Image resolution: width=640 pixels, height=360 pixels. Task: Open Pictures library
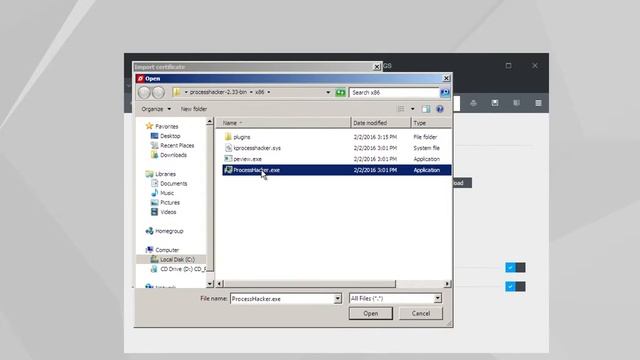(x=170, y=202)
